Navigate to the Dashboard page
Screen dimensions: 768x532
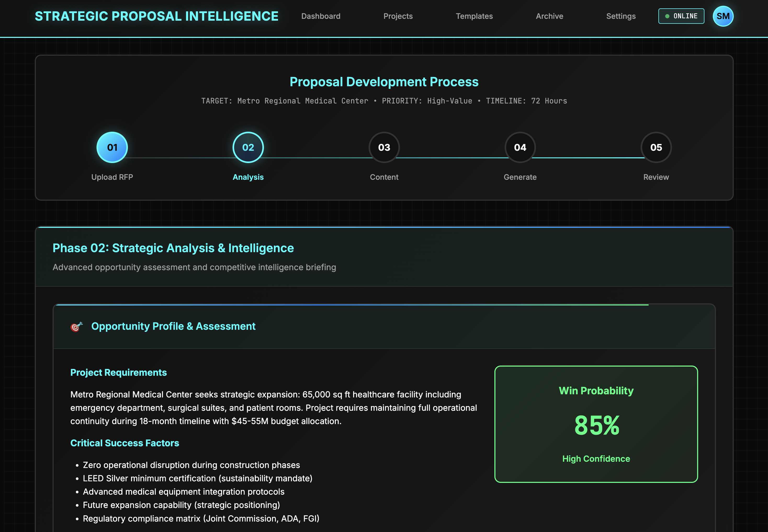[x=321, y=16]
